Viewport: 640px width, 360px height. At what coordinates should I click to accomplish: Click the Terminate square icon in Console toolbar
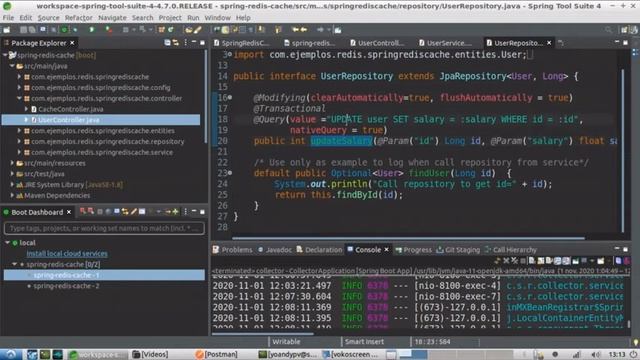click(x=523, y=260)
